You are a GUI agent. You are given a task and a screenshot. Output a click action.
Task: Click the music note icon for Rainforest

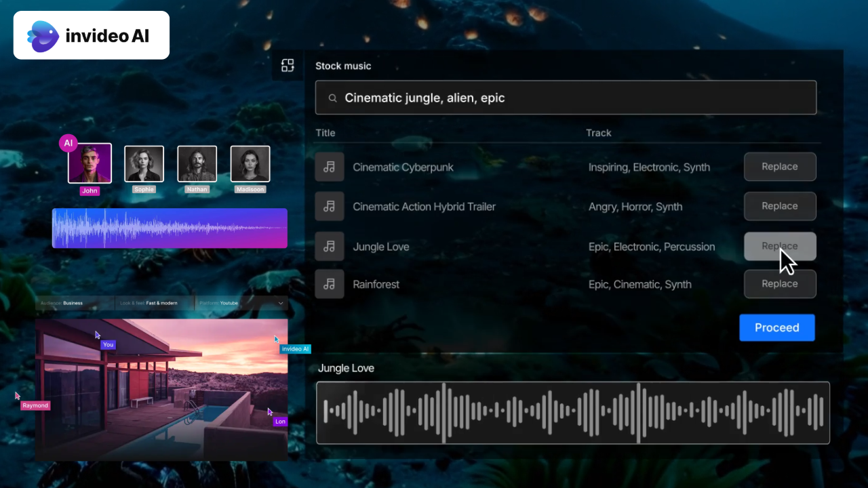[x=330, y=285]
